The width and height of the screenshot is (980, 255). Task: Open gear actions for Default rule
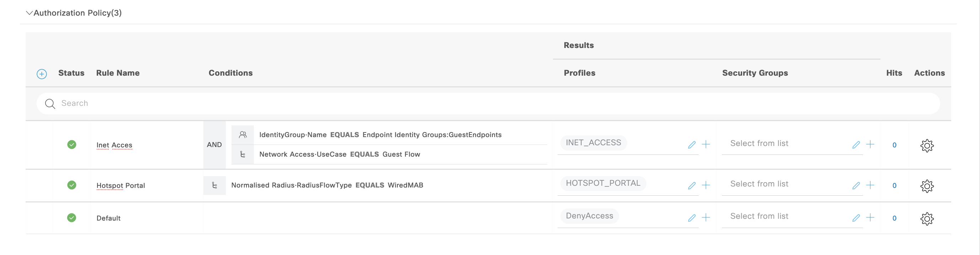pos(927,218)
